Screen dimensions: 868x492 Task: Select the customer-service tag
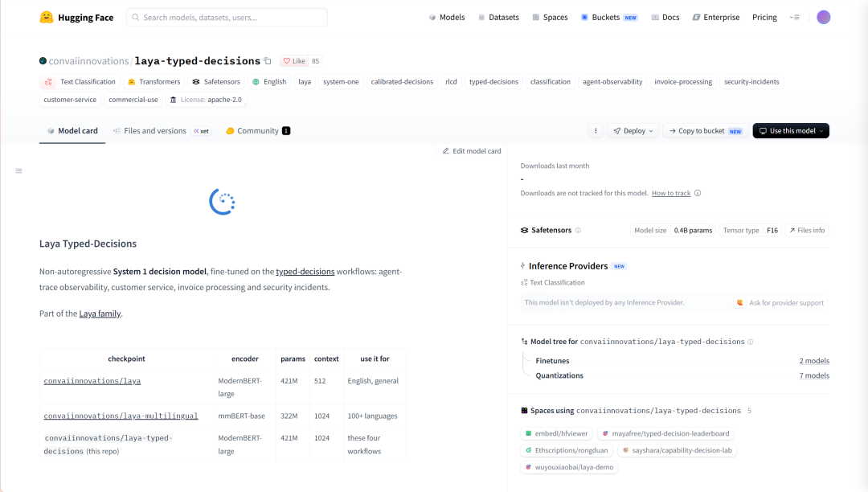tap(70, 100)
